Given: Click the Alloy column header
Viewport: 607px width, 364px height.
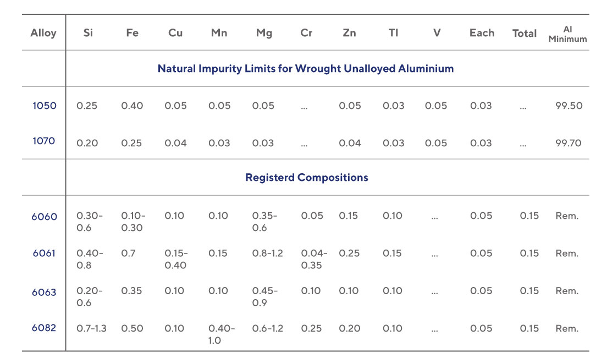Looking at the screenshot, I should coord(43,33).
